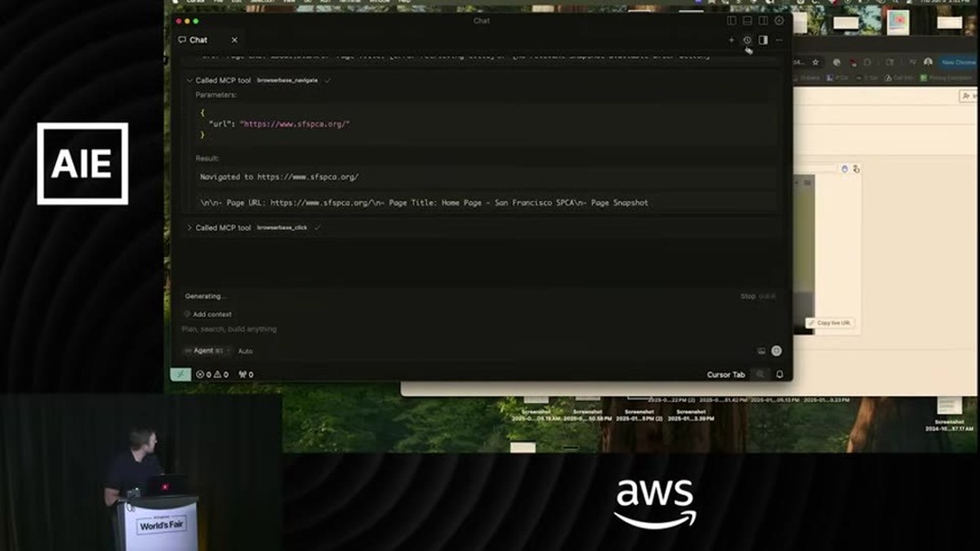This screenshot has height=551, width=980.
Task: Start a new chat with plus icon
Action: click(731, 40)
